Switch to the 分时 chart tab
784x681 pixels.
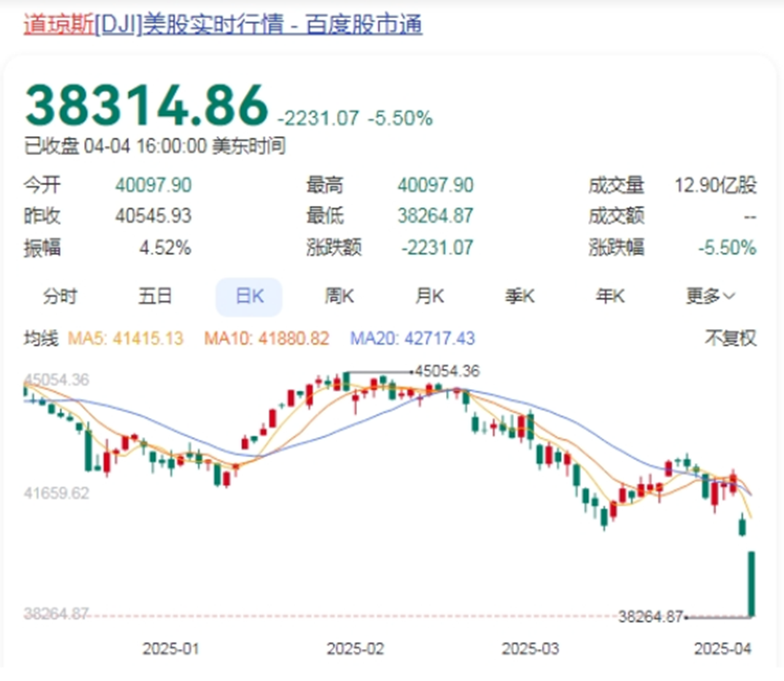[60, 297]
